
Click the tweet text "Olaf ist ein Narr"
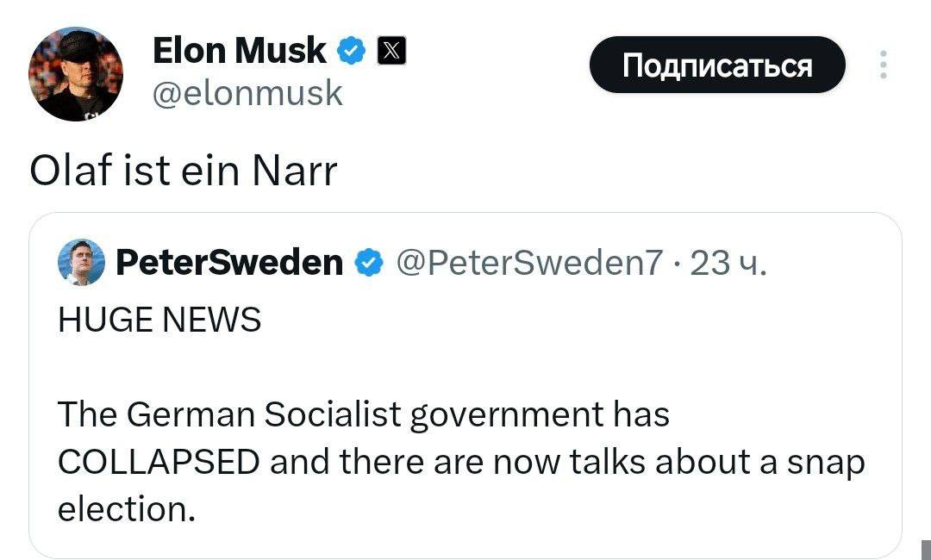183,171
